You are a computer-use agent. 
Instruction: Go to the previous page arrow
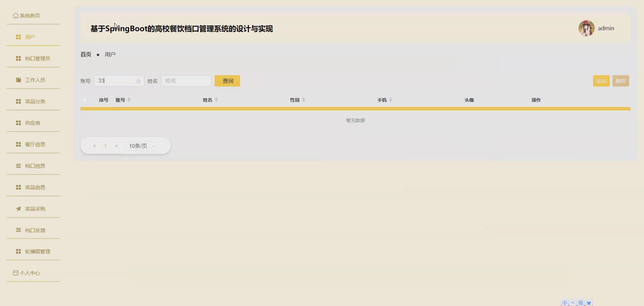pos(95,146)
